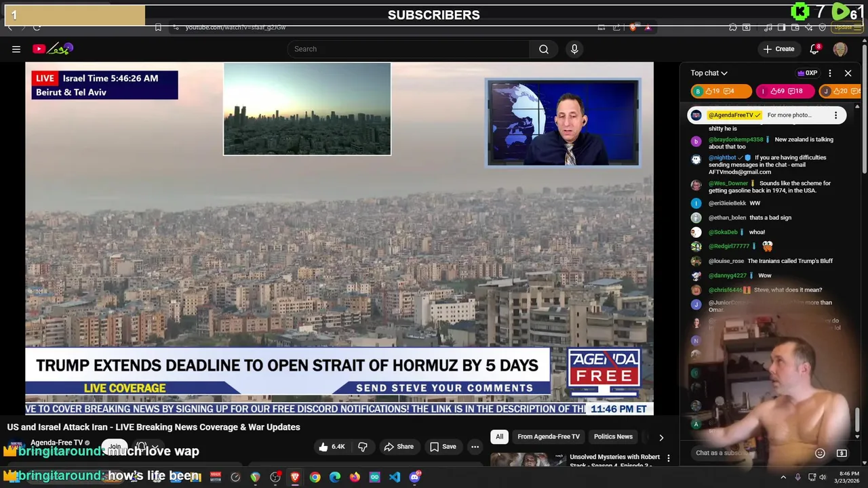The width and height of the screenshot is (868, 488).
Task: Open the Agenda-Free TV channel link
Action: point(56,443)
